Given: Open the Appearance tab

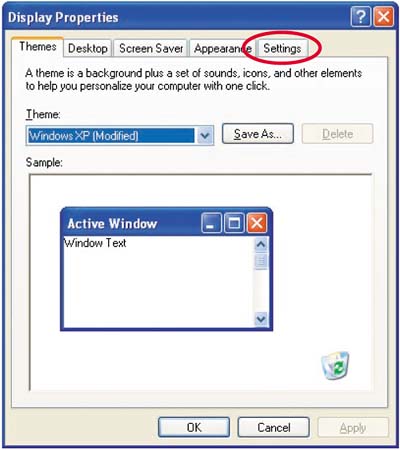Looking at the screenshot, I should point(223,48).
